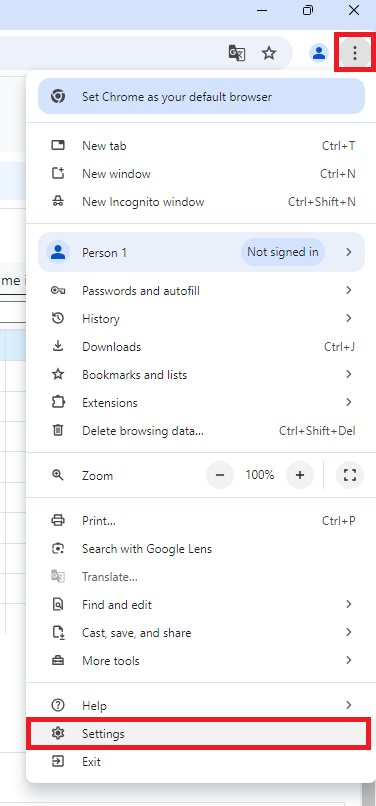Click the New window icon
Screen dimensions: 376x806
click(x=58, y=174)
